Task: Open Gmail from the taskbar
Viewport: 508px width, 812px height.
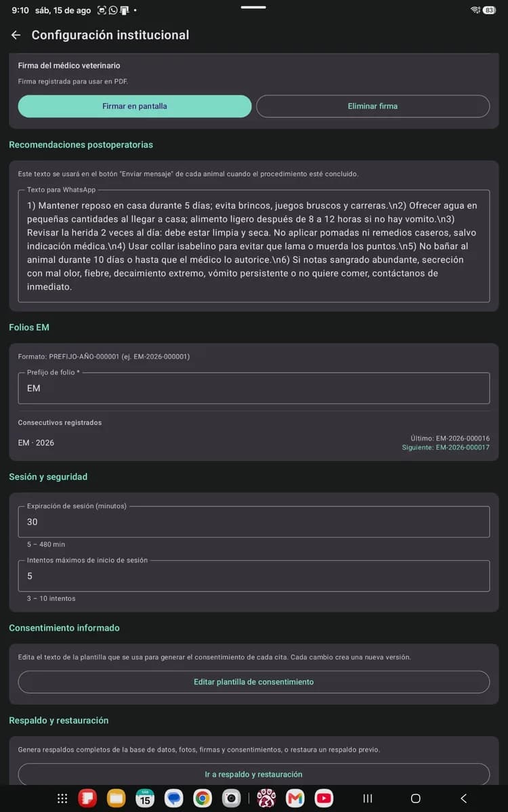Action: click(x=295, y=798)
